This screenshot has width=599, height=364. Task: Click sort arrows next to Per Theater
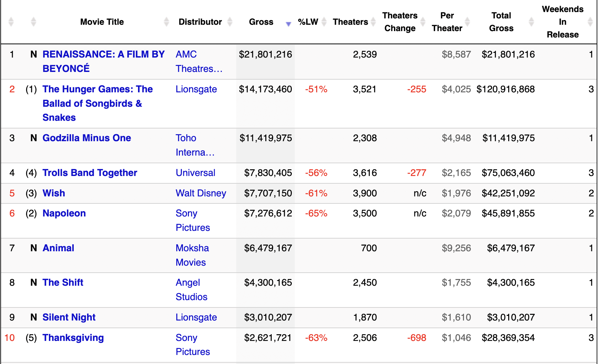[467, 22]
